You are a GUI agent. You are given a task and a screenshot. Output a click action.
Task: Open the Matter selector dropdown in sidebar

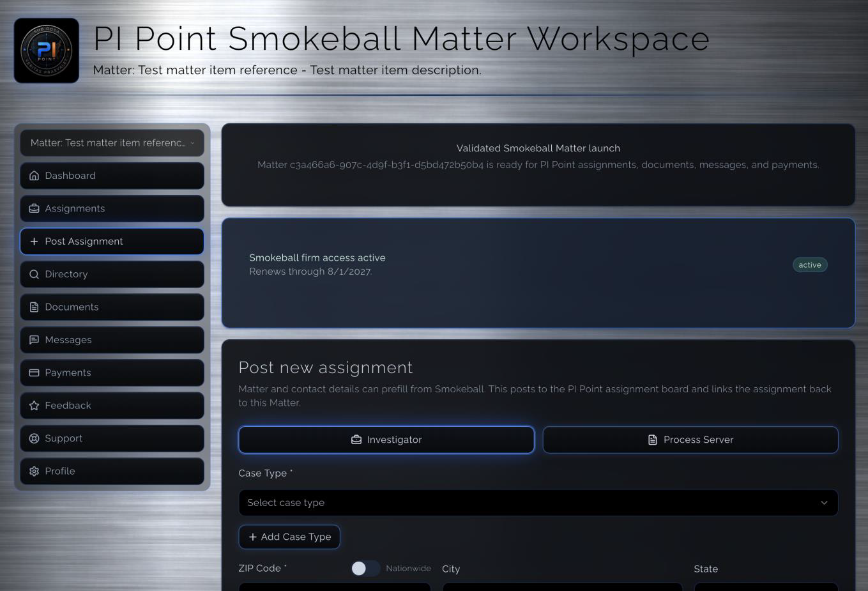coord(112,143)
